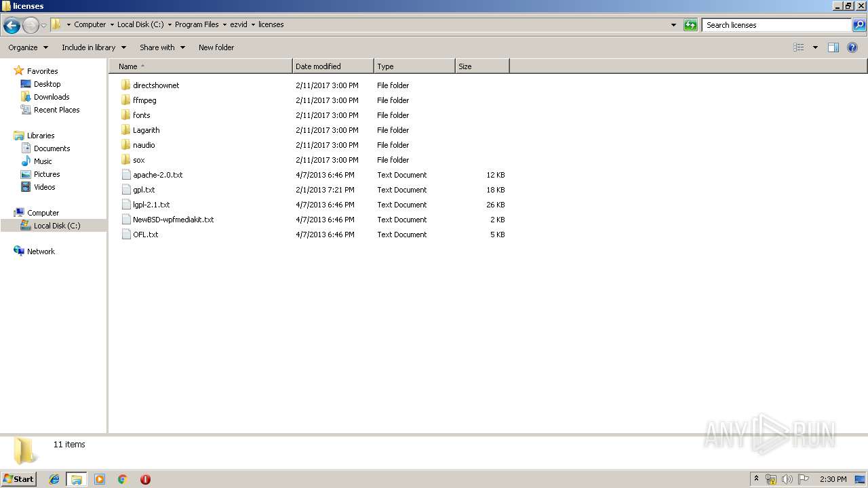The height and width of the screenshot is (488, 868).
Task: Click the red stop-sign taskbar icon
Action: [x=145, y=479]
